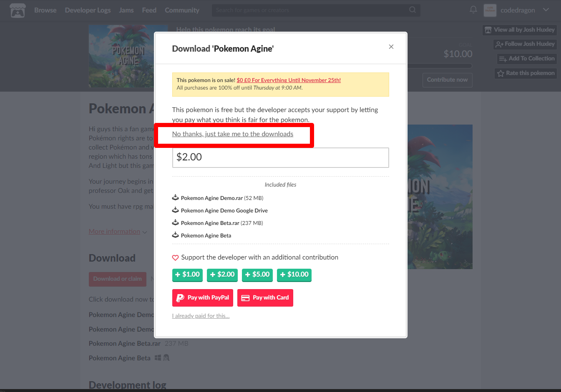The height and width of the screenshot is (392, 561).
Task: Add $2.00 to the contribution
Action: click(x=222, y=275)
